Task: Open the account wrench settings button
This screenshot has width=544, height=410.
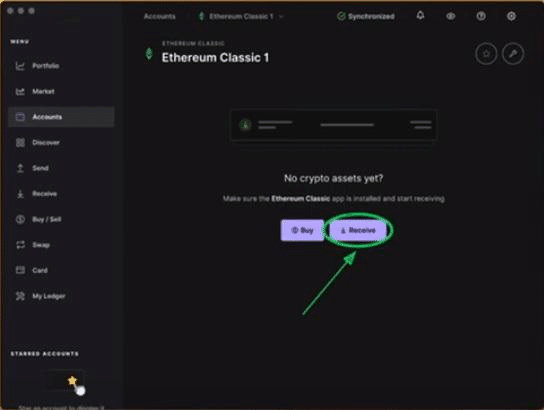Action: (513, 54)
